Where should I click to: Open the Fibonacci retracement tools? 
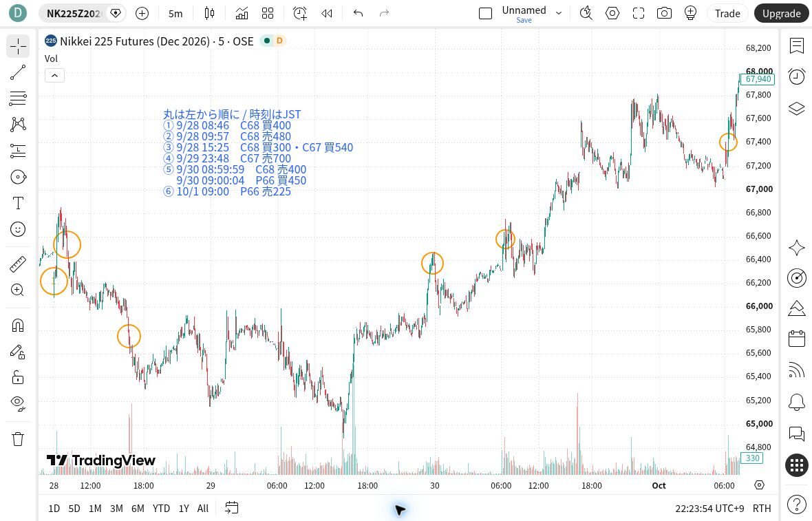(x=18, y=98)
